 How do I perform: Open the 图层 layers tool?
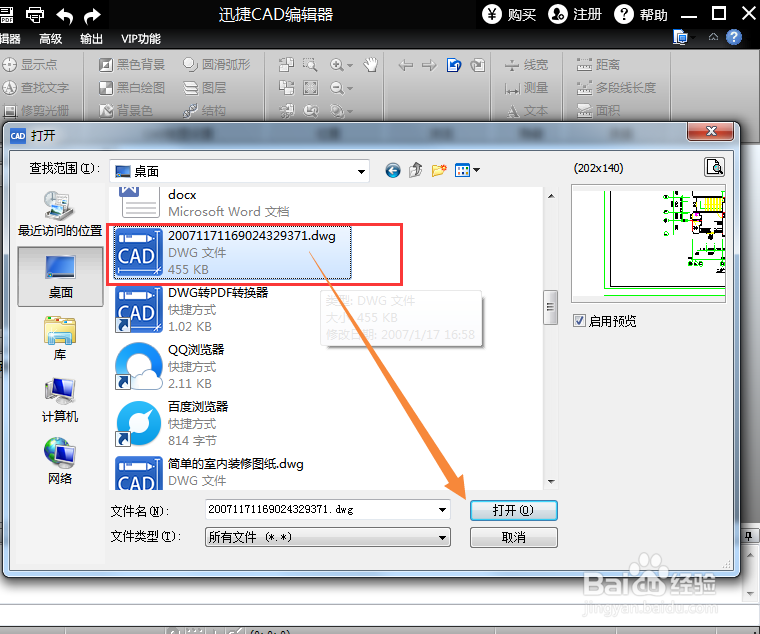[x=205, y=88]
